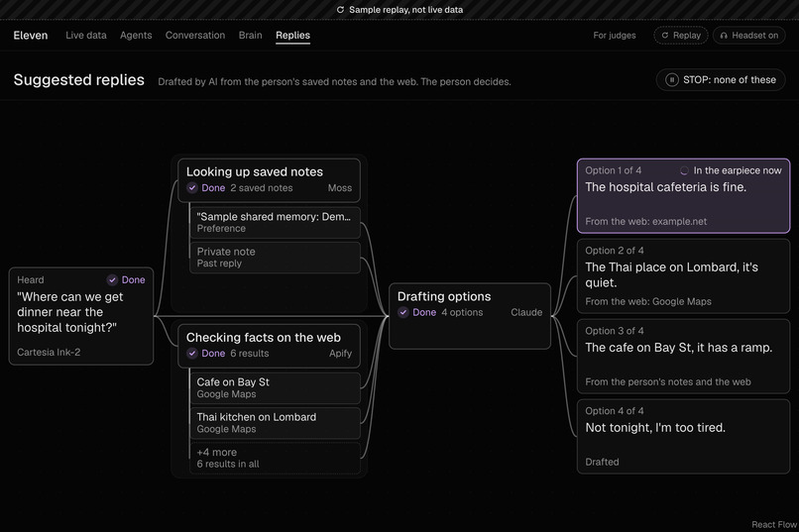Expand the +4 more results row
799x532 pixels.
click(276, 458)
